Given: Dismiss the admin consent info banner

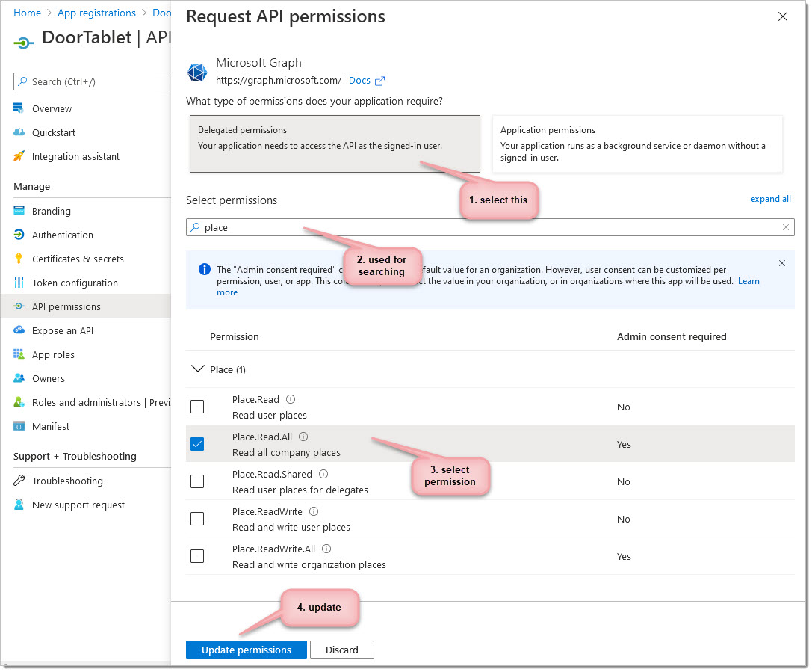Looking at the screenshot, I should 782,263.
